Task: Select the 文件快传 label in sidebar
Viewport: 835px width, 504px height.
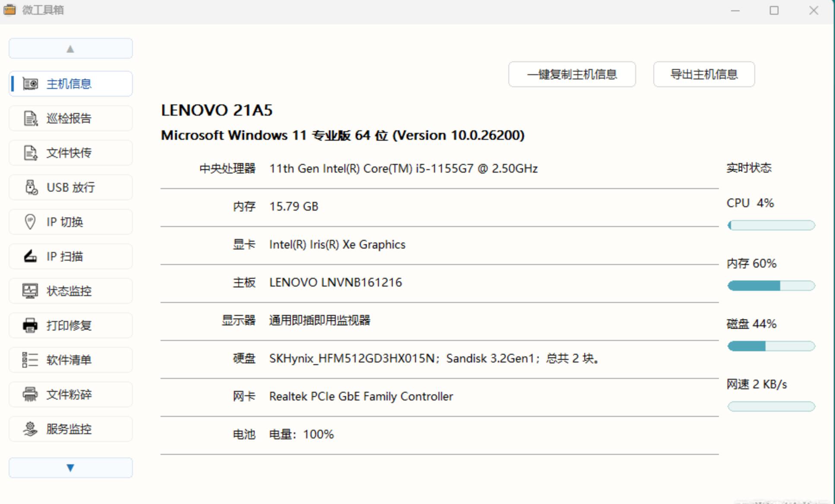Action: pyautogui.click(x=69, y=153)
